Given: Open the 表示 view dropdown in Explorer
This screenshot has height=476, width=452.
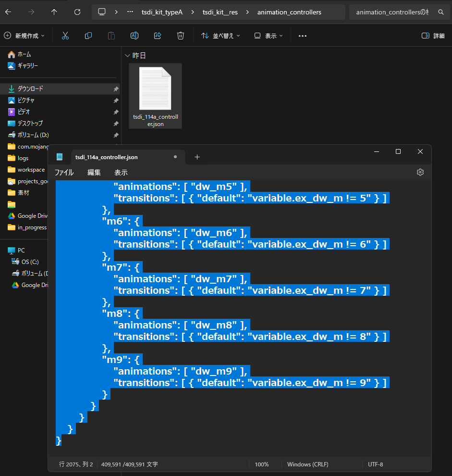Looking at the screenshot, I should pos(269,36).
